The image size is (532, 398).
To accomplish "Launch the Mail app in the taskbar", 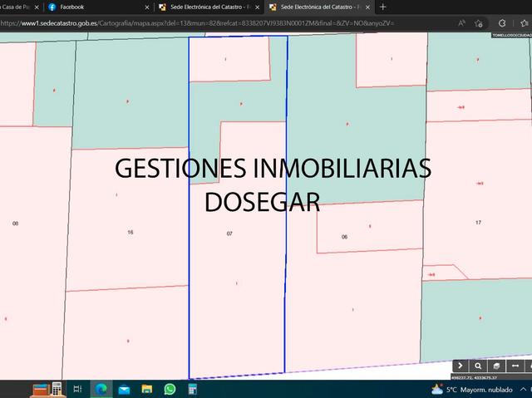I will (x=125, y=389).
